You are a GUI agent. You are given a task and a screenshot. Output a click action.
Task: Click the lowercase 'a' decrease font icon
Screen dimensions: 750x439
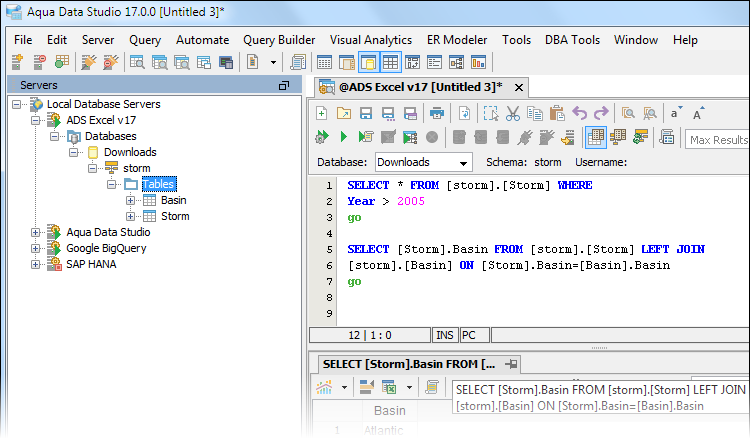pos(675,113)
